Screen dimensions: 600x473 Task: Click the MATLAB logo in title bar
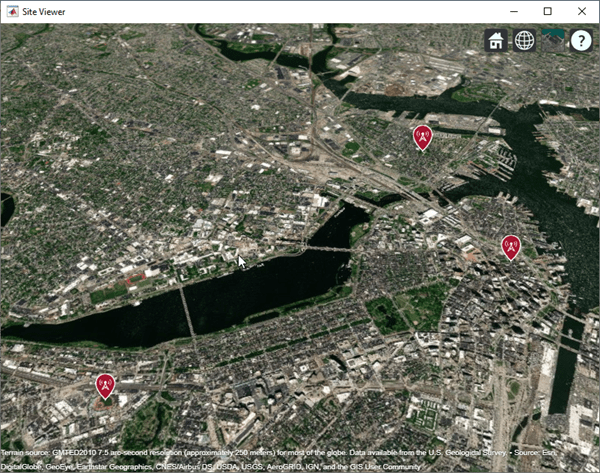tap(13, 11)
